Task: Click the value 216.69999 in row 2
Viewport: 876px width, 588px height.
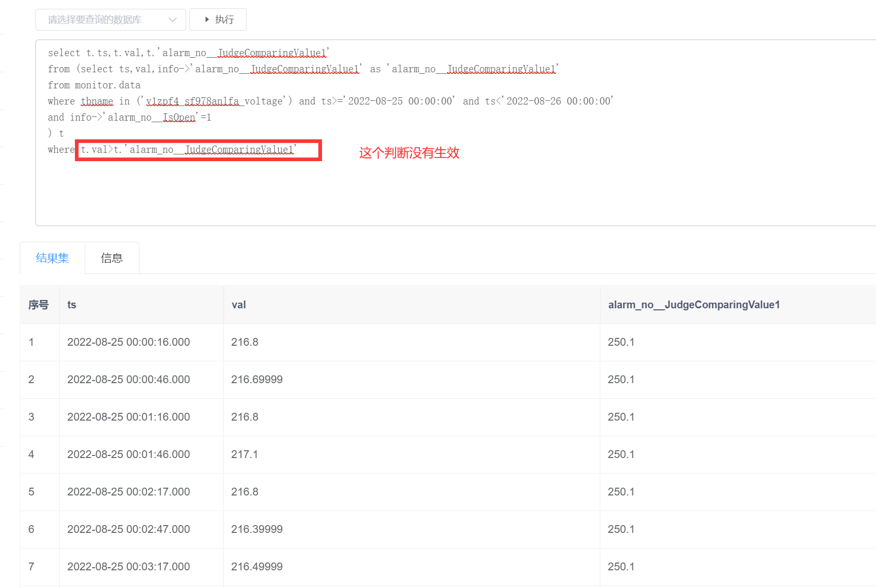Action: point(256,380)
